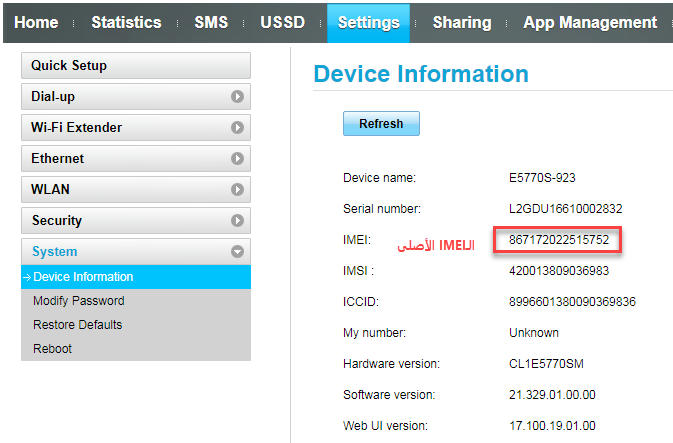The width and height of the screenshot is (673, 443).
Task: Select Device Information in sidebar
Action: (136, 277)
